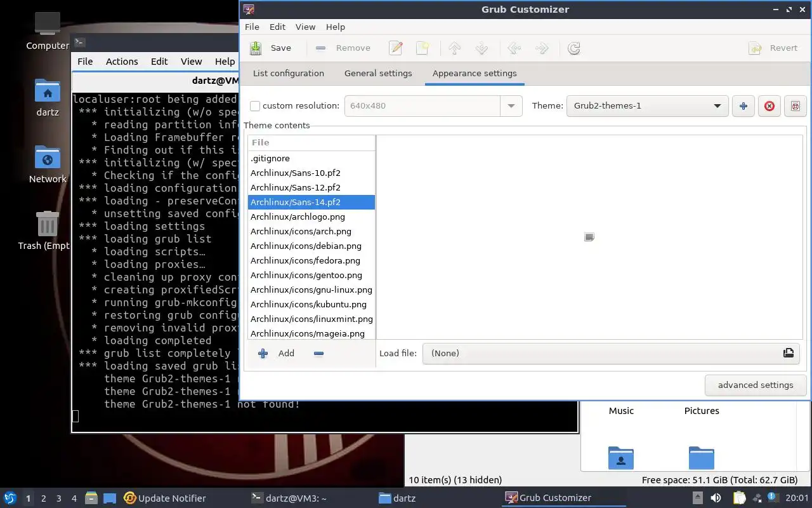Open terminal window File menu
The height and width of the screenshot is (508, 812).
pos(85,62)
